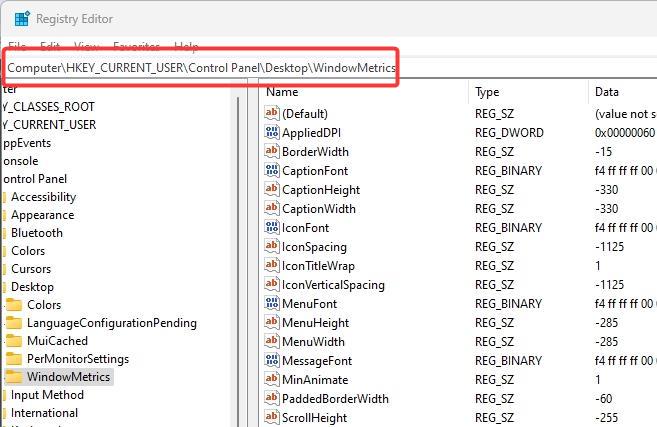Select the CaptionHeight value name
The height and width of the screenshot is (427, 657).
click(321, 190)
